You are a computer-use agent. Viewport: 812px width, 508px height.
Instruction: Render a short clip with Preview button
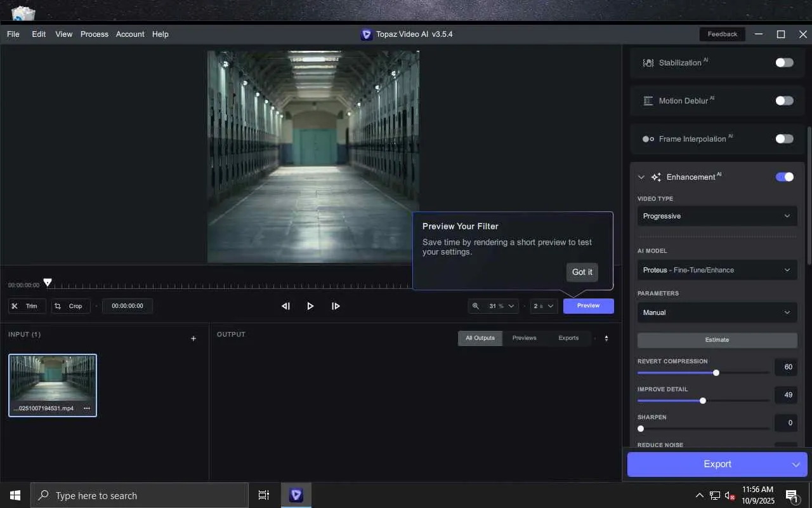click(588, 306)
